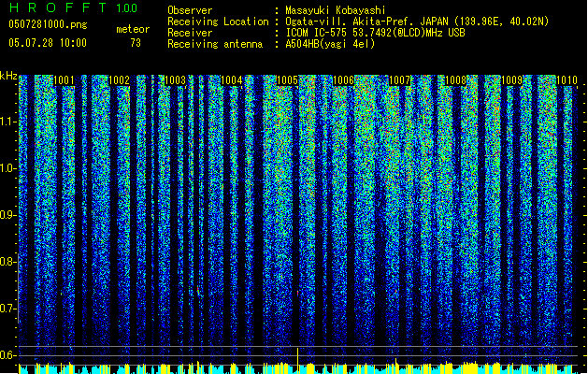Click the 0.8 frequency axis label

point(8,262)
